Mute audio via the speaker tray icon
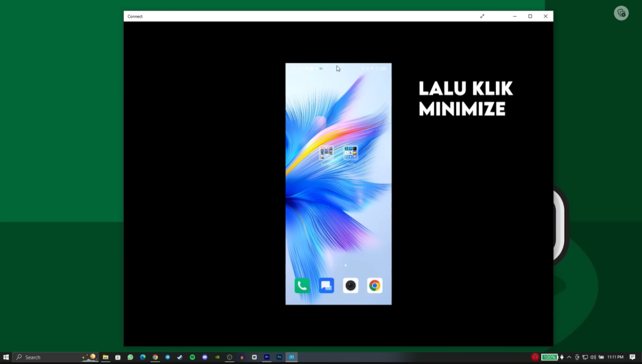 (593, 357)
